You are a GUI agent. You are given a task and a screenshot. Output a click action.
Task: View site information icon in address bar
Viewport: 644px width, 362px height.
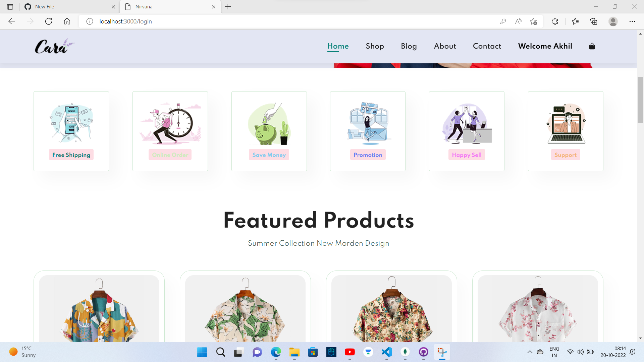tap(90, 21)
